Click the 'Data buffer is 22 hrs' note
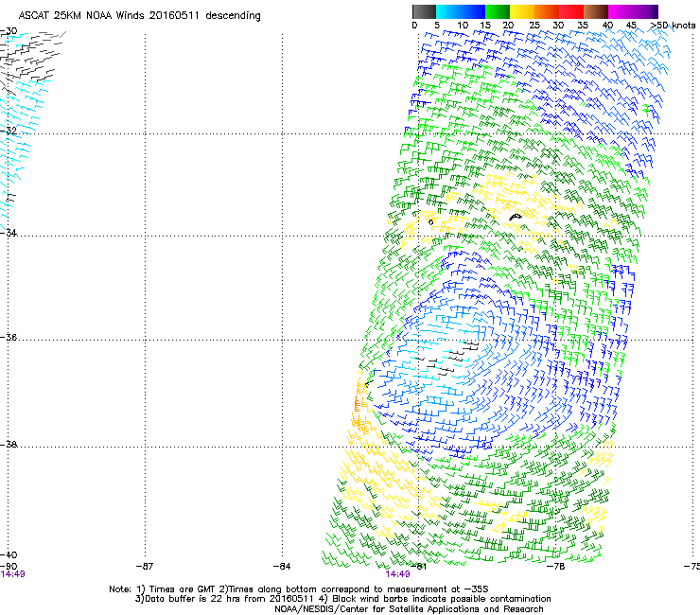 (x=193, y=599)
